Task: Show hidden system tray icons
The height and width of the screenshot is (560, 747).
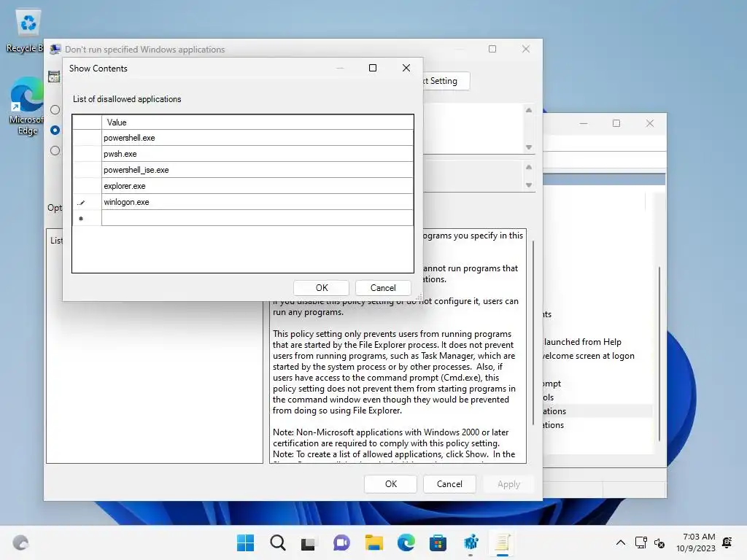Action: [x=620, y=542]
